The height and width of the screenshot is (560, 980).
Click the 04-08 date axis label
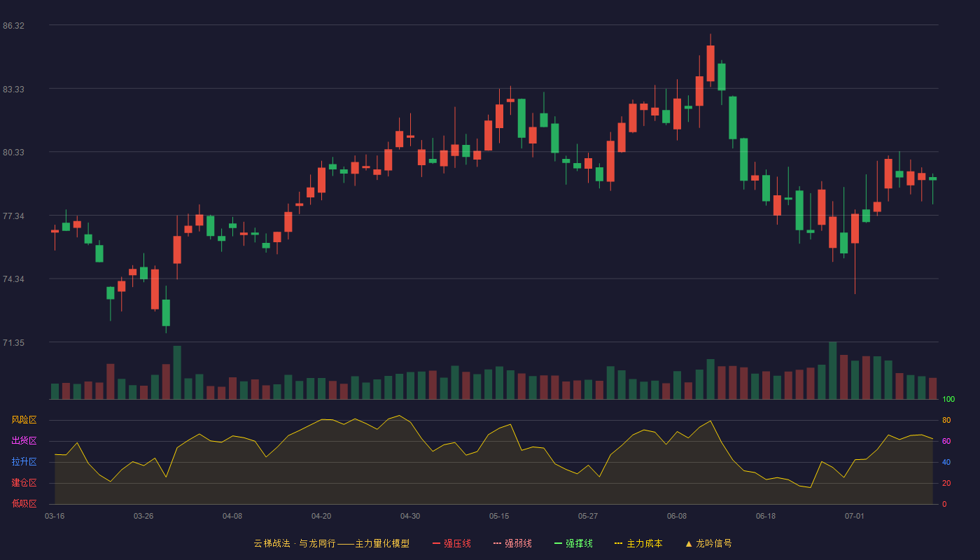(232, 516)
